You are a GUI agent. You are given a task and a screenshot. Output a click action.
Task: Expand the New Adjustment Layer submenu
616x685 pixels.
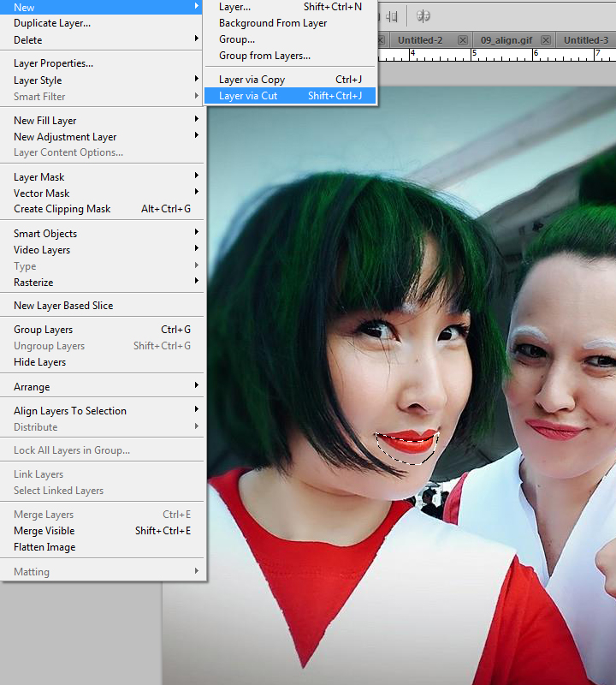(101, 137)
